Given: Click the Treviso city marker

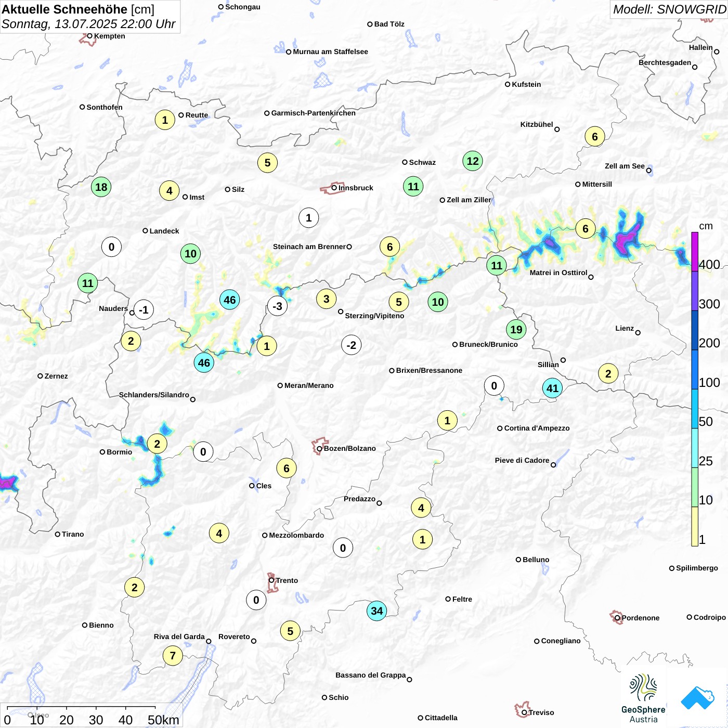Looking at the screenshot, I should 524,712.
